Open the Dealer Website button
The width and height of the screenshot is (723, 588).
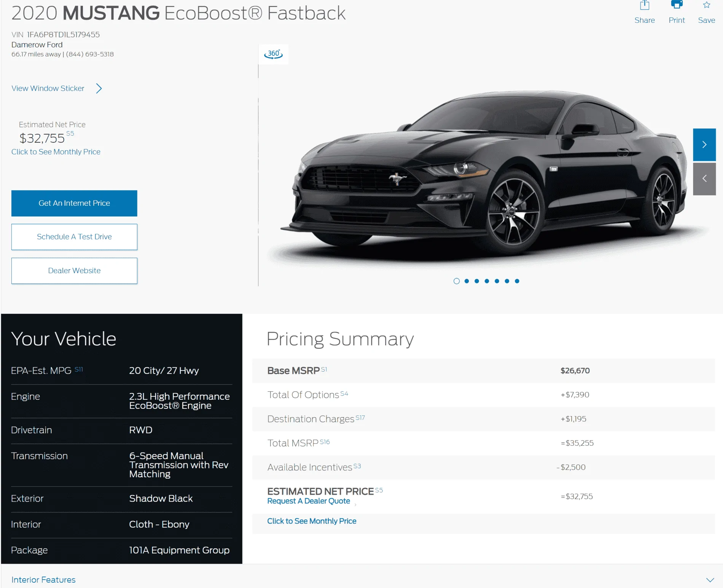tap(74, 270)
